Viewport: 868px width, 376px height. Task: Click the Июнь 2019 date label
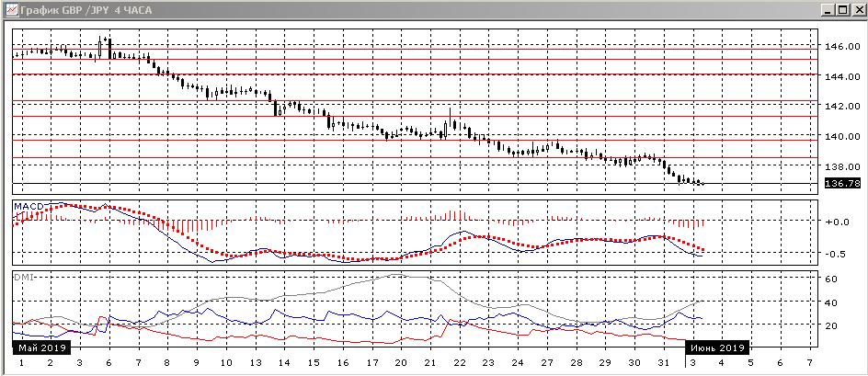click(x=718, y=348)
